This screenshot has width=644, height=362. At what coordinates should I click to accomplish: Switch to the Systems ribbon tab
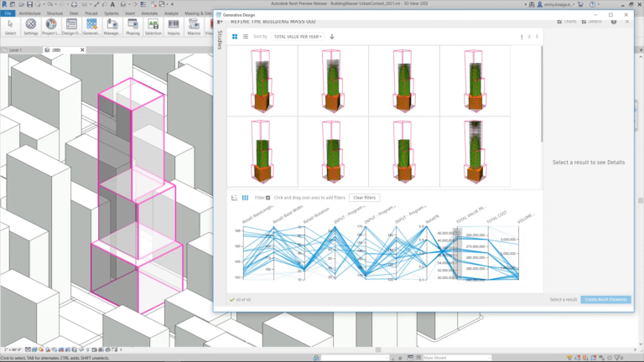click(x=111, y=13)
